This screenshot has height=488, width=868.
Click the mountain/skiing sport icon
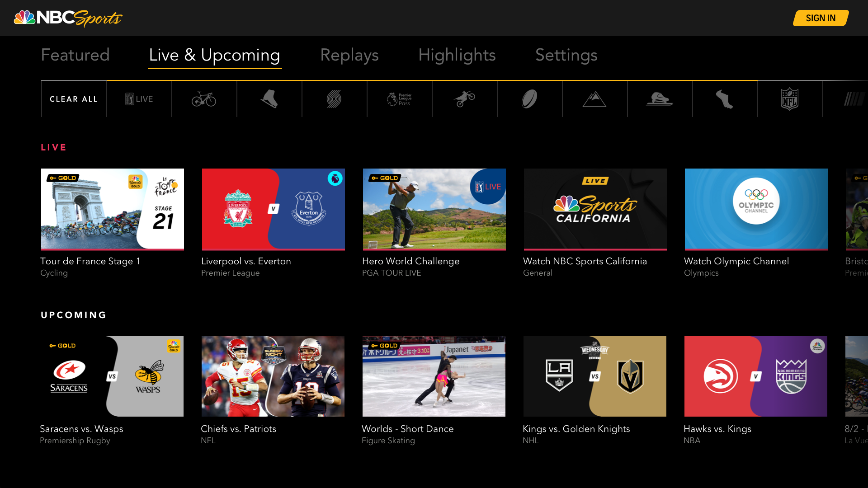594,99
